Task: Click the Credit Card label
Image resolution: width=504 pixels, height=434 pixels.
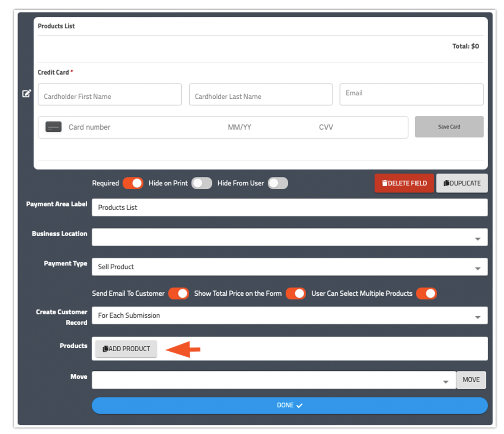Action: (53, 72)
